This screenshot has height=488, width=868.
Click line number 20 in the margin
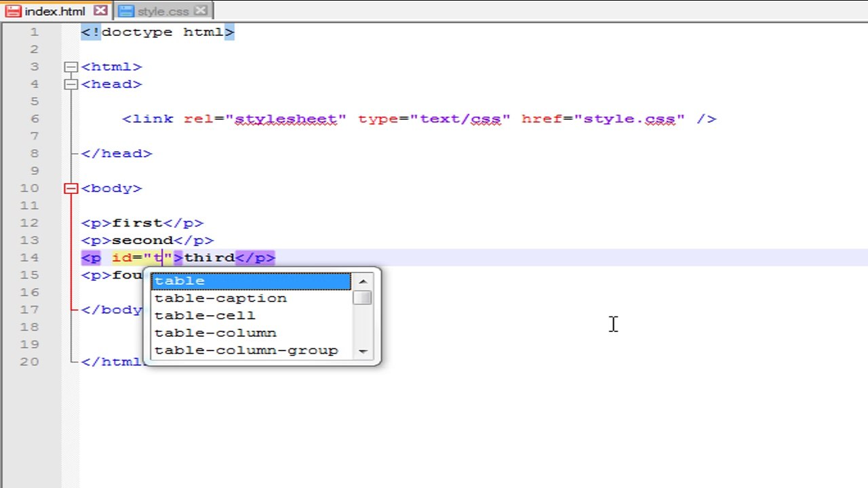(30, 362)
